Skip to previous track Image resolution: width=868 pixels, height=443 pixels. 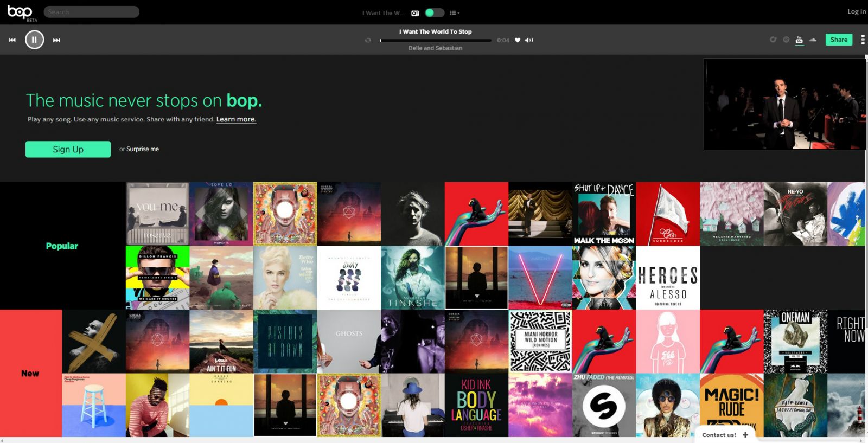[12, 40]
